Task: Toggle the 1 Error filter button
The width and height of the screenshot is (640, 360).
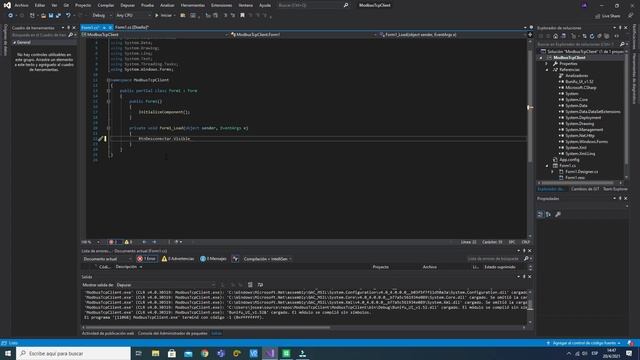Action: point(147,259)
